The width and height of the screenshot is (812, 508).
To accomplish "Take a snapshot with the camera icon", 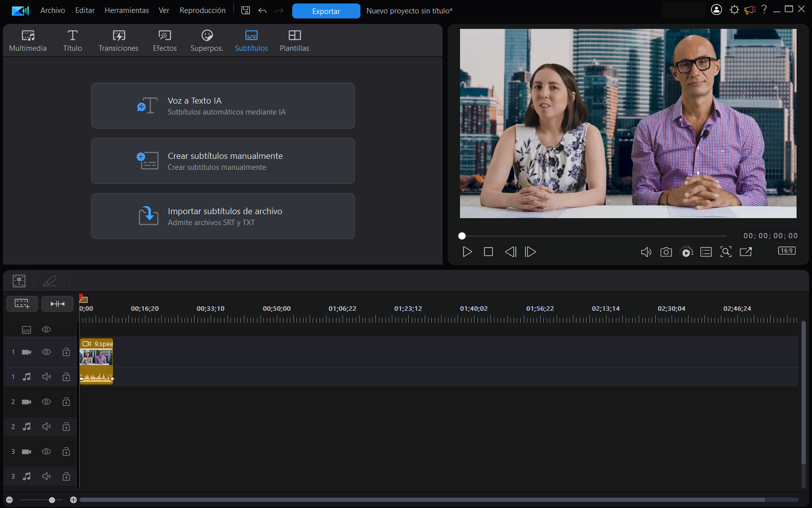I will click(666, 252).
